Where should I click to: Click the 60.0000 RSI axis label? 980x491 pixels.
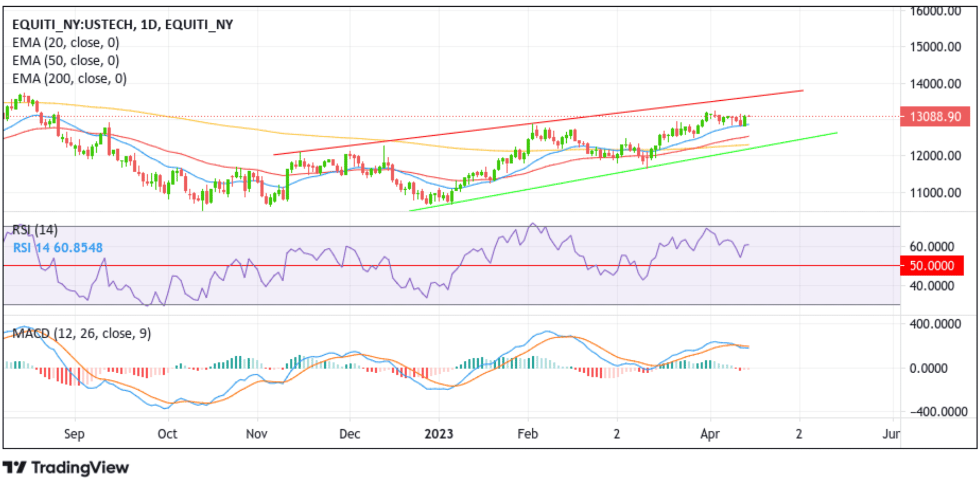tap(932, 247)
